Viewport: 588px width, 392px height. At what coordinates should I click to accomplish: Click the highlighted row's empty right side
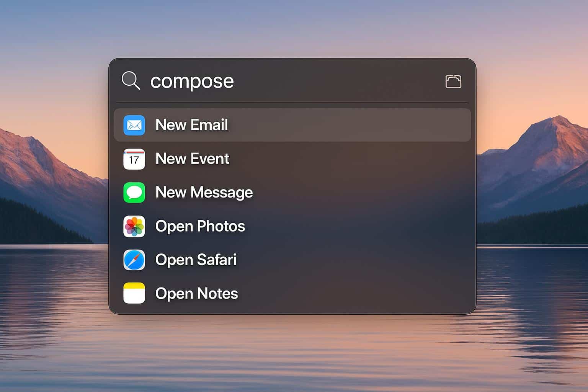[x=383, y=125]
